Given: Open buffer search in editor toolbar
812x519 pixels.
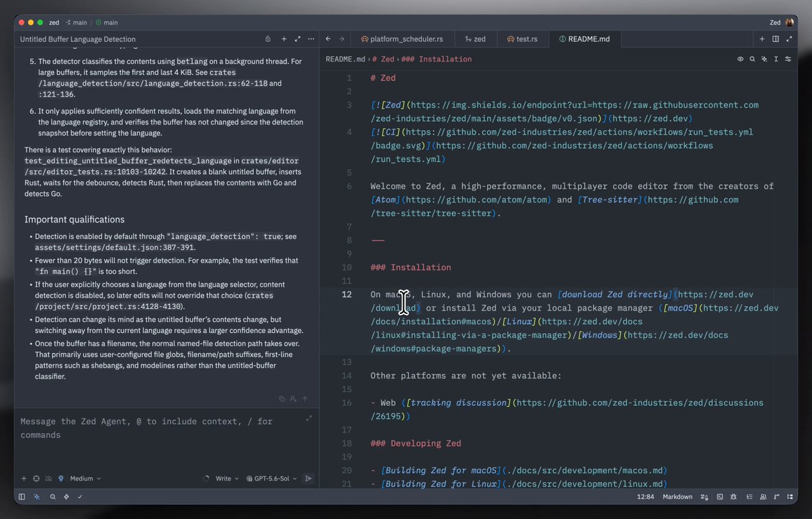Looking at the screenshot, I should pyautogui.click(x=752, y=59).
